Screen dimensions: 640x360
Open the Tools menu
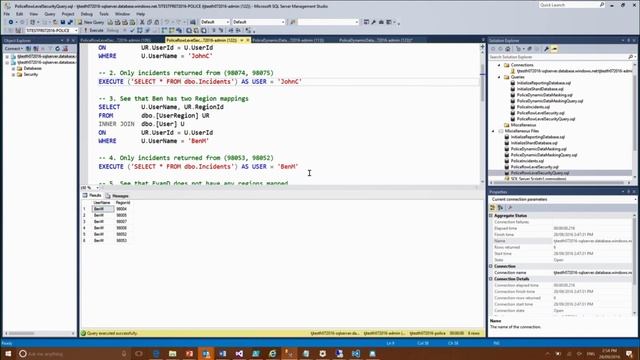pos(104,14)
